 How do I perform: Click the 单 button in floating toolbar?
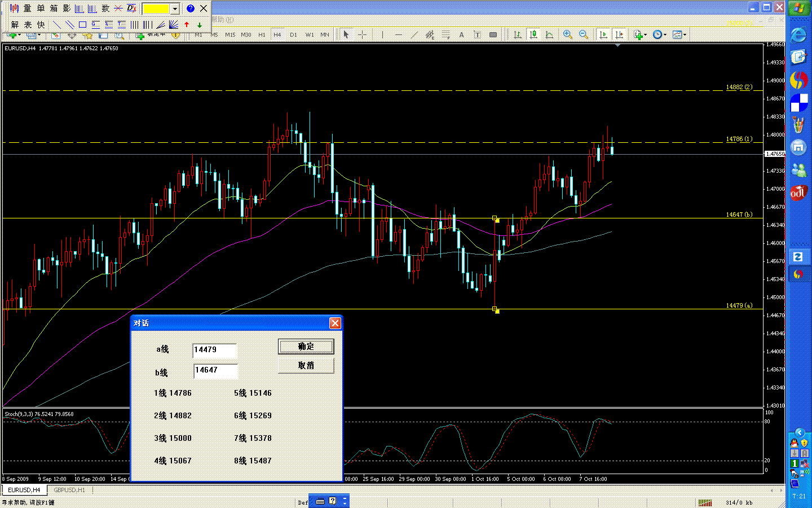(41, 8)
